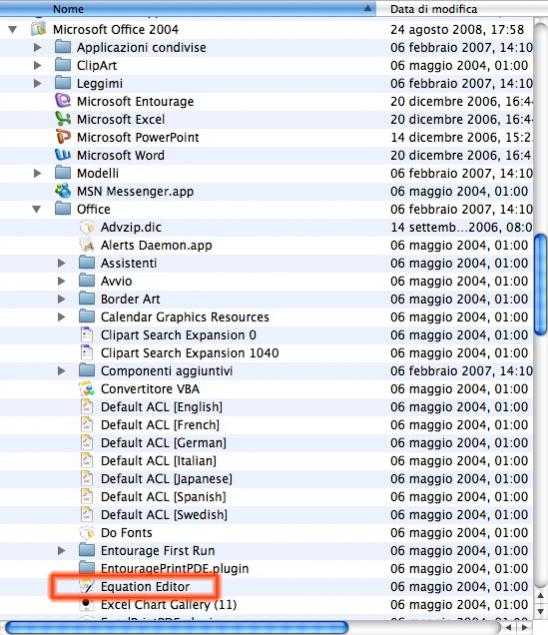
Task: Click the Microsoft Office 2004 folder icon
Action: coord(39,29)
